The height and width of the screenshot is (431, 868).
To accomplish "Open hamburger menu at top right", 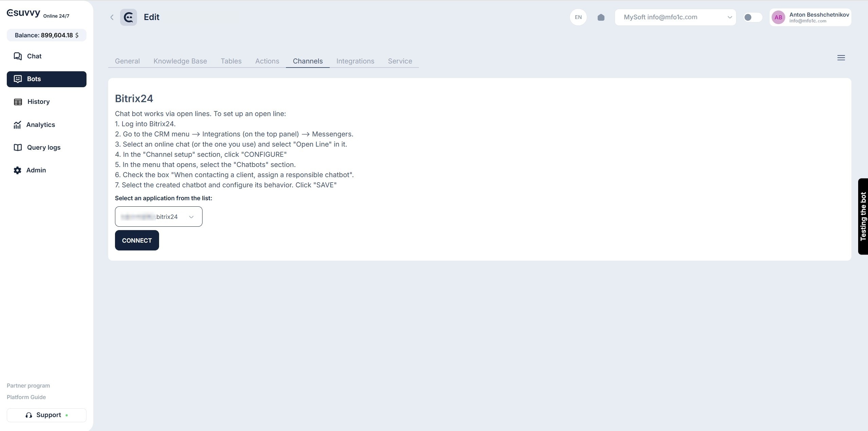I will point(841,58).
